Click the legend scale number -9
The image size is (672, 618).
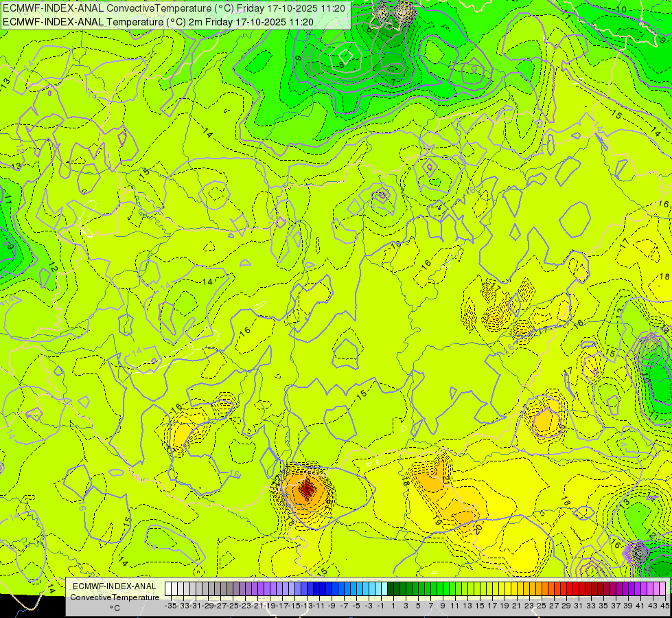click(332, 606)
